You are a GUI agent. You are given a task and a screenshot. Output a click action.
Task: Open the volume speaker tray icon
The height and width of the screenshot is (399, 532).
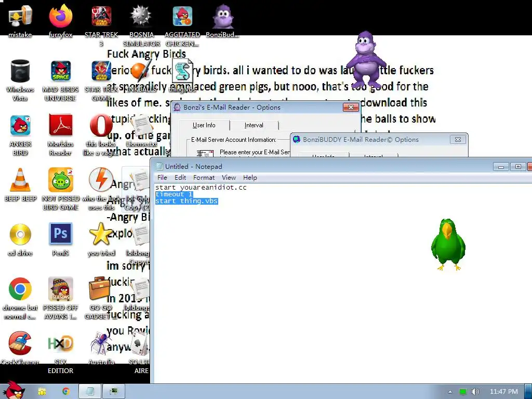(x=475, y=392)
